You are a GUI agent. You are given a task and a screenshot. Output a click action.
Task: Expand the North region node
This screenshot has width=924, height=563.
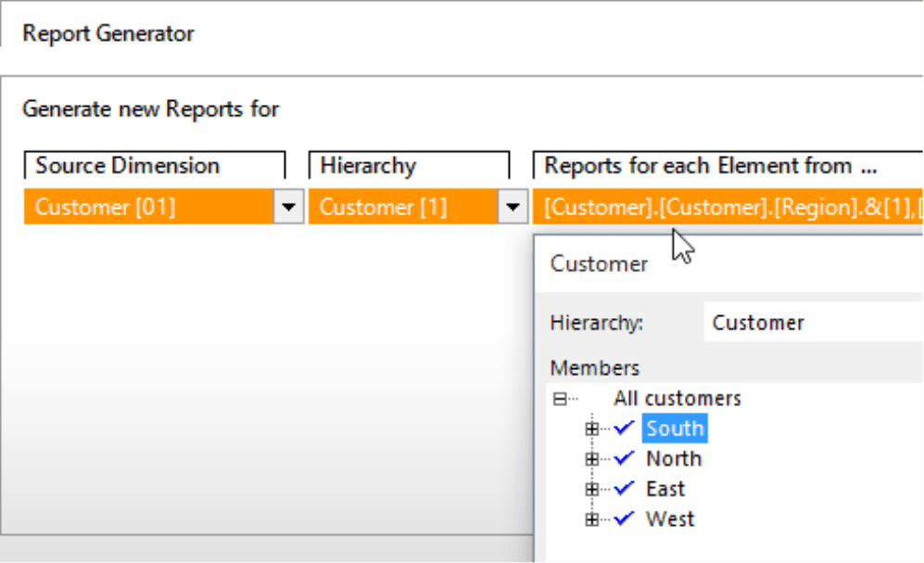tap(593, 459)
